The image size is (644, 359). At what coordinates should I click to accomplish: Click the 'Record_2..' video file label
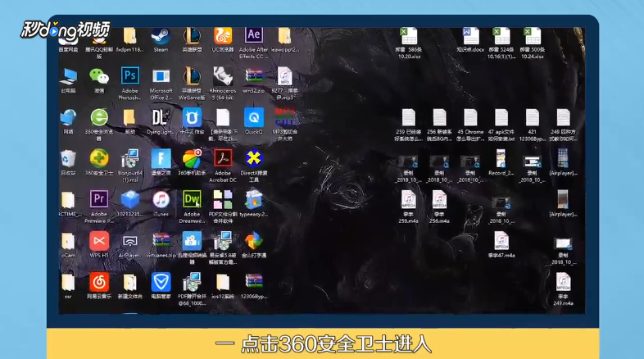click(501, 173)
